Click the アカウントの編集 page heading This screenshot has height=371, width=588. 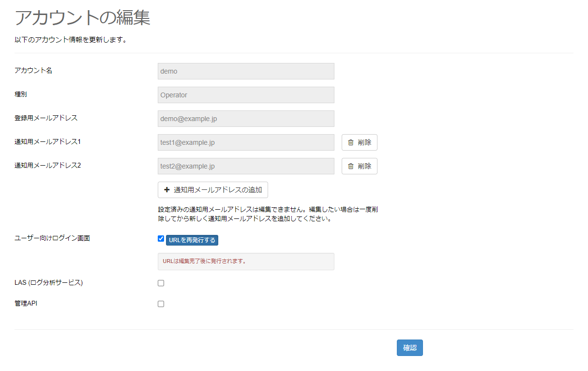pos(83,17)
